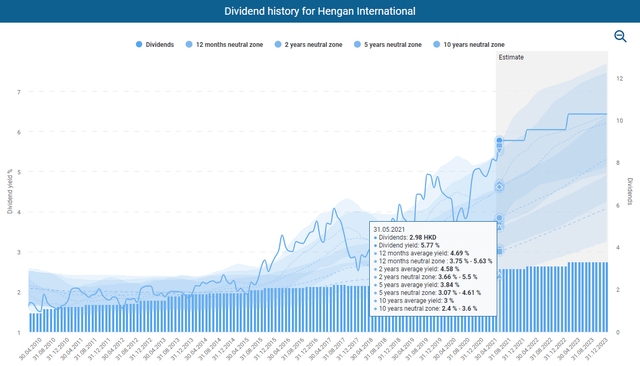Click the Estimate region label
Viewport: 640px width, 366px height.
pyautogui.click(x=511, y=58)
